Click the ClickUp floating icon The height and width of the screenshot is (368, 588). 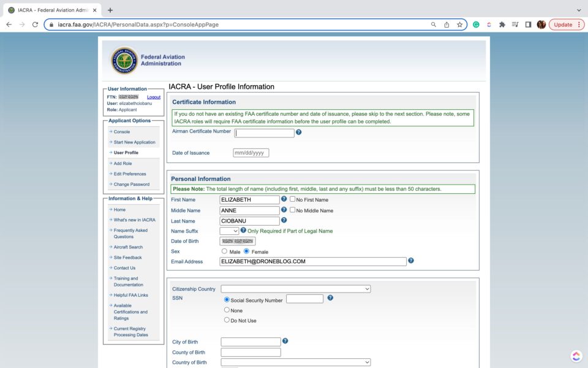[x=576, y=356]
